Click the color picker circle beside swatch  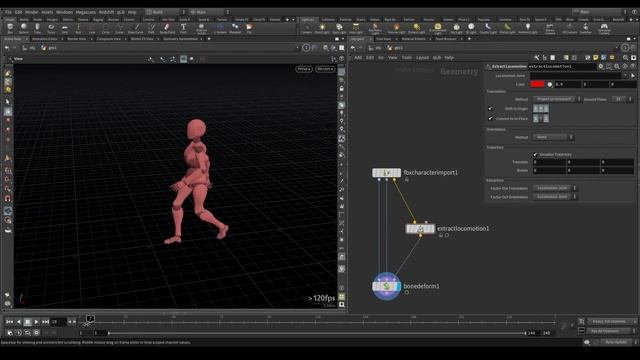tap(550, 84)
